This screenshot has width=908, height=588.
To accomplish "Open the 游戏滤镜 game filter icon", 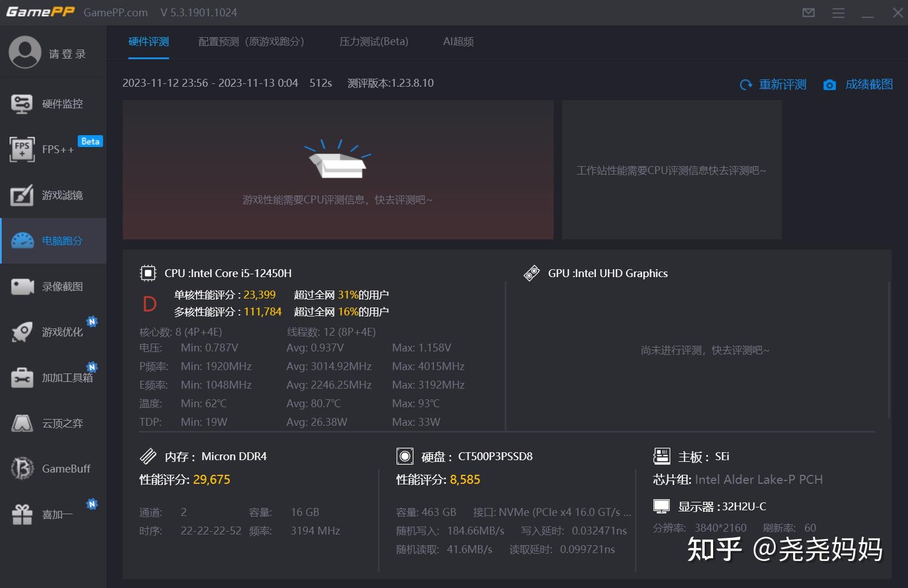I will pos(22,195).
